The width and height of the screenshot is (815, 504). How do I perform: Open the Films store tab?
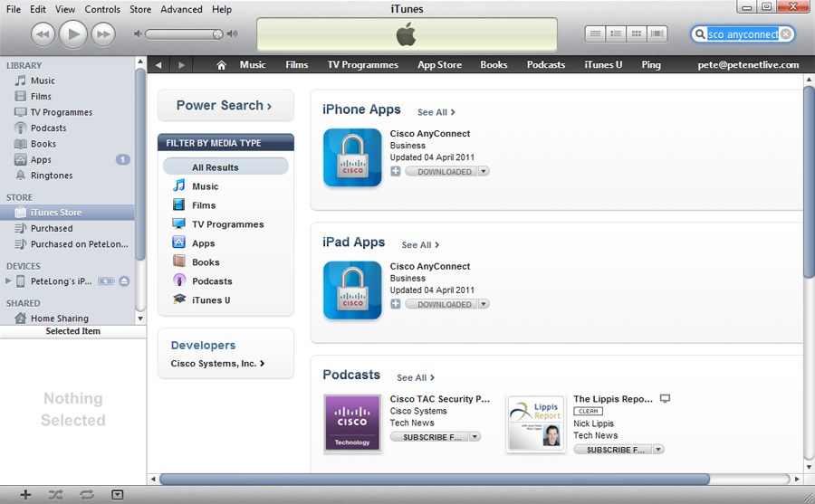(x=297, y=65)
